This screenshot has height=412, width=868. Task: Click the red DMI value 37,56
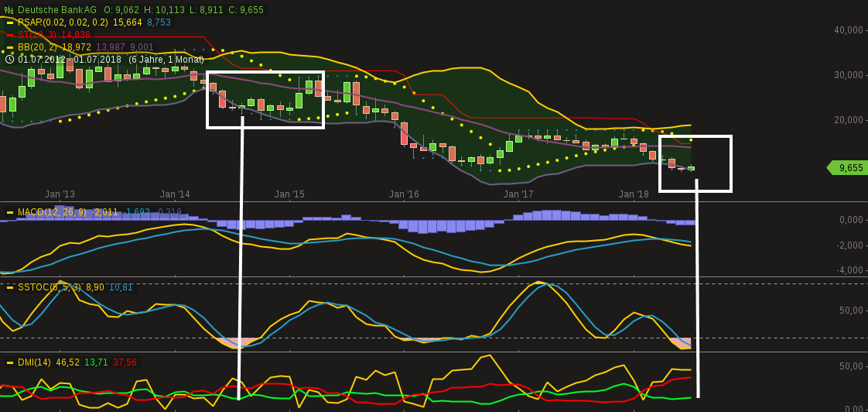pyautogui.click(x=125, y=362)
